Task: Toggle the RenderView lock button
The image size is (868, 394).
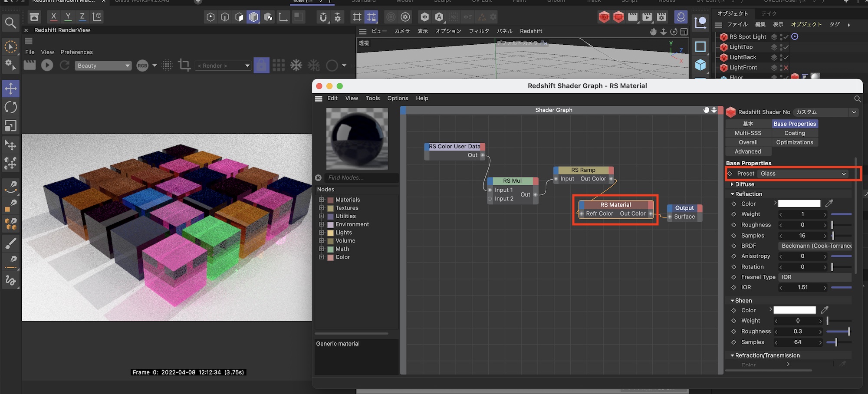Action: (261, 66)
